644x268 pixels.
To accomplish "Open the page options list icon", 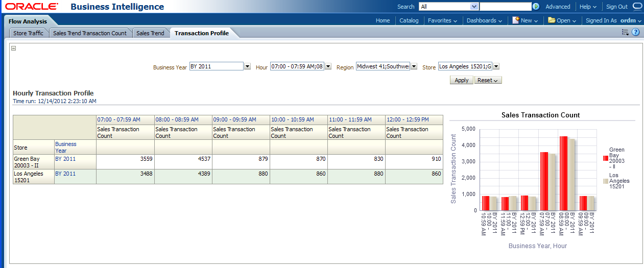I will tap(625, 32).
